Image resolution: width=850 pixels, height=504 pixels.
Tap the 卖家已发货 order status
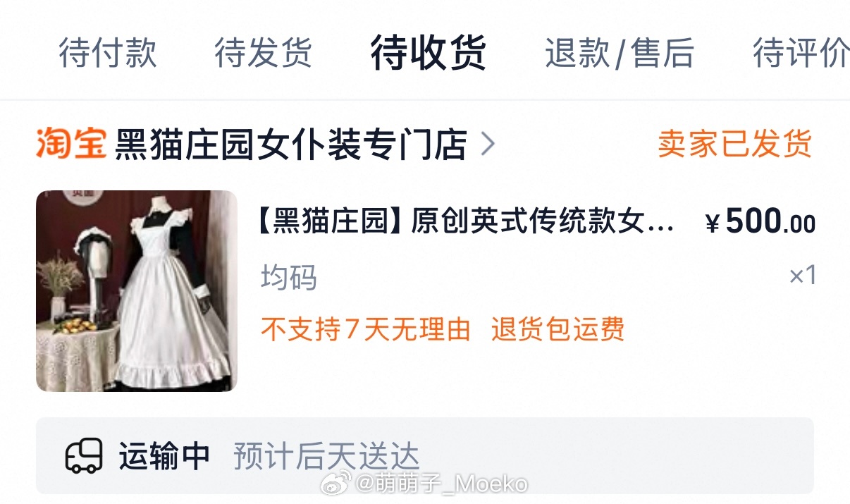[x=735, y=144]
